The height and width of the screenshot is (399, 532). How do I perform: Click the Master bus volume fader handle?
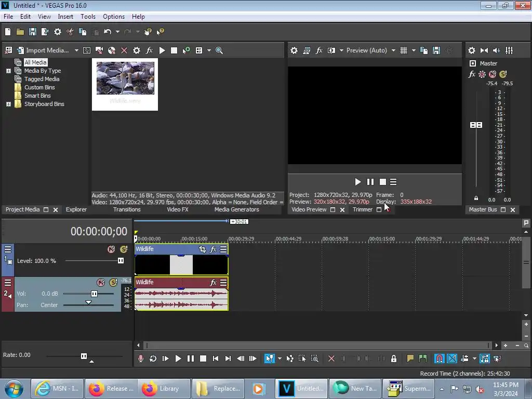476,125
